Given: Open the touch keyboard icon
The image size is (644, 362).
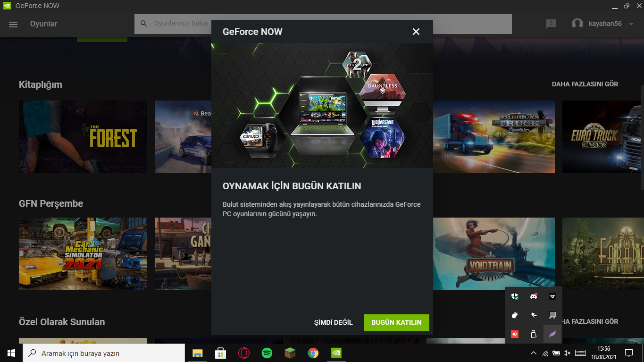Looking at the screenshot, I should click(x=581, y=353).
